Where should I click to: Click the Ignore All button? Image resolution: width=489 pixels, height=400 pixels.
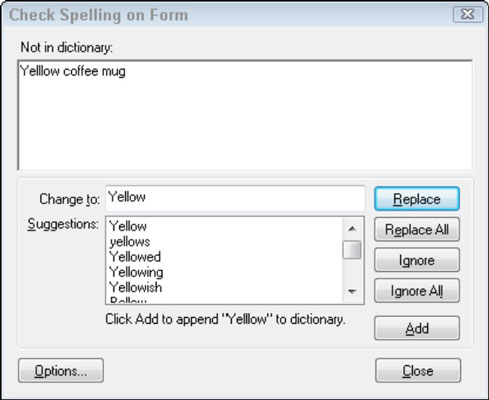click(x=417, y=291)
